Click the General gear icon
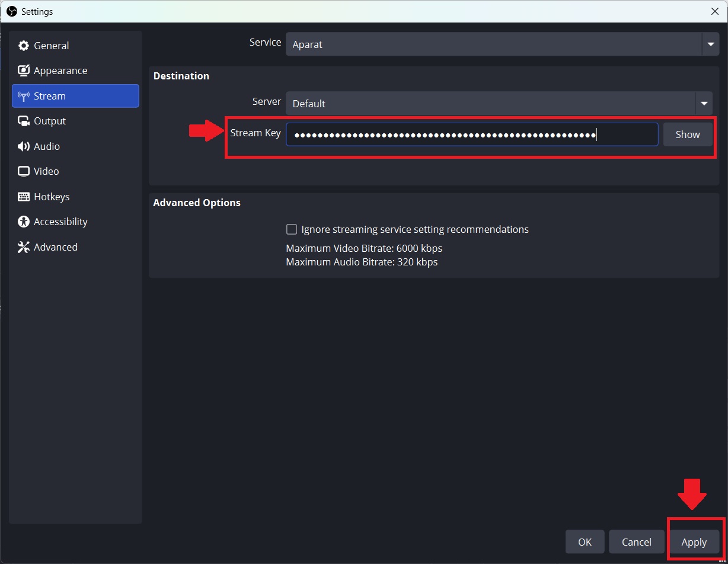 24,46
